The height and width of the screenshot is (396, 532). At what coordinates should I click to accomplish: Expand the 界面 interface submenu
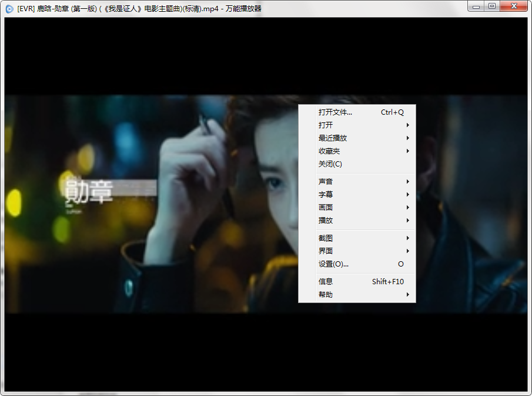click(324, 251)
